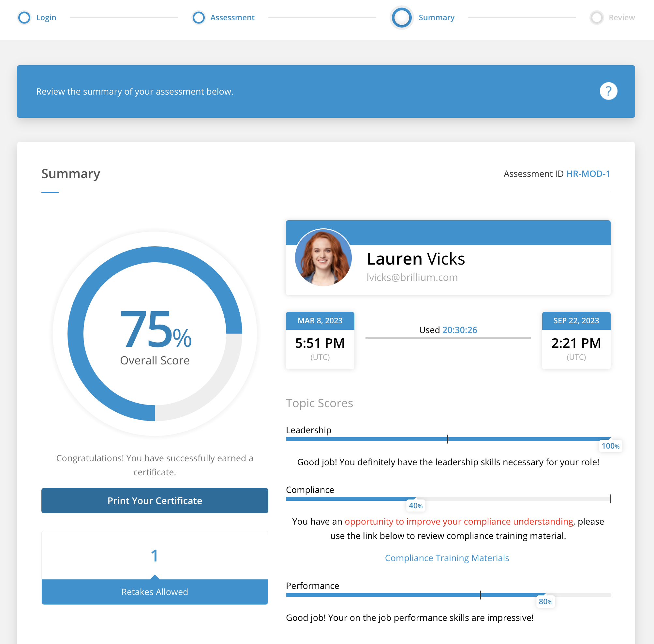Select the Leadership 100% score marker
Image resolution: width=654 pixels, height=644 pixels.
pos(610,446)
